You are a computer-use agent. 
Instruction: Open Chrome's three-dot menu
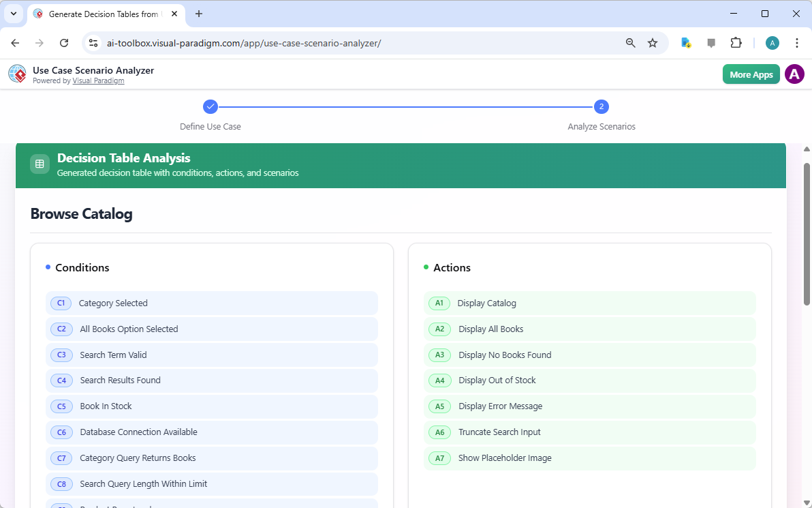point(797,42)
